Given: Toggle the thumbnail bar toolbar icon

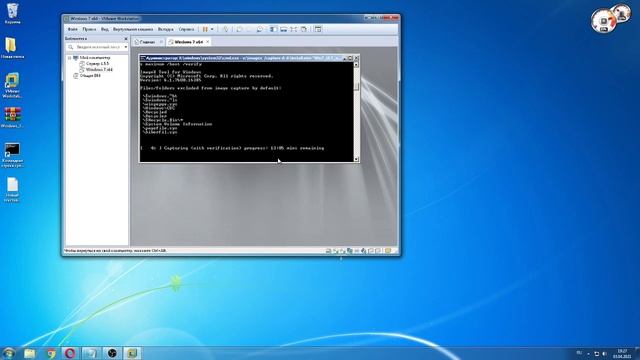Looking at the screenshot, I should pos(283,29).
